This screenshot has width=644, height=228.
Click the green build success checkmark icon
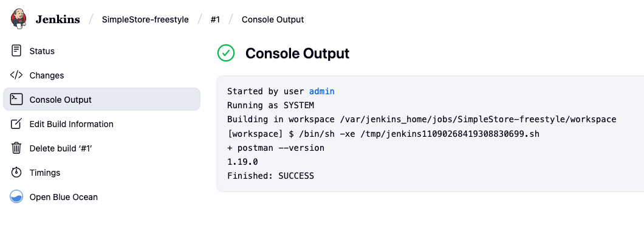pos(226,54)
